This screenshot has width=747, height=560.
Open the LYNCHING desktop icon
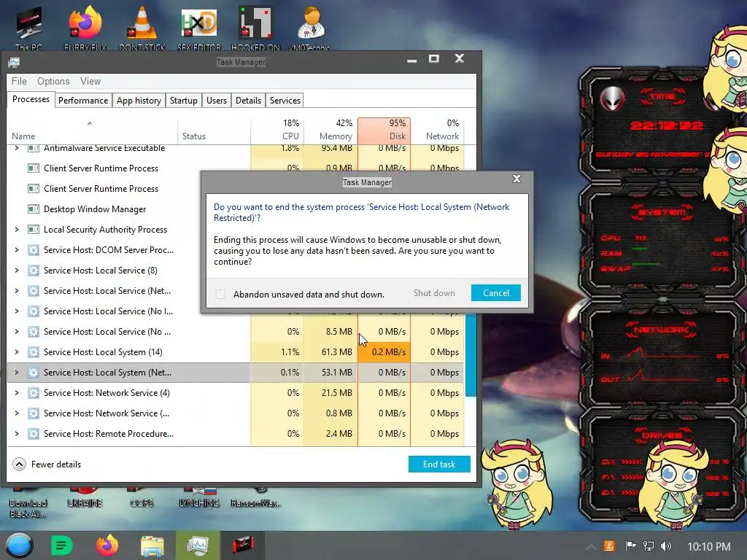click(x=198, y=498)
